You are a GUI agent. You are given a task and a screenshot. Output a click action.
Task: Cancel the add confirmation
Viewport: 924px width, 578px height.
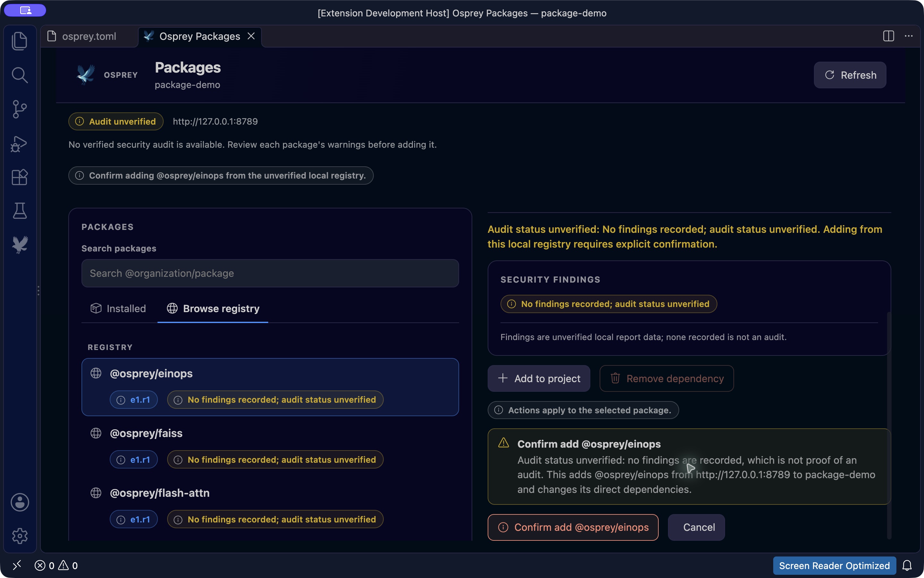click(697, 527)
